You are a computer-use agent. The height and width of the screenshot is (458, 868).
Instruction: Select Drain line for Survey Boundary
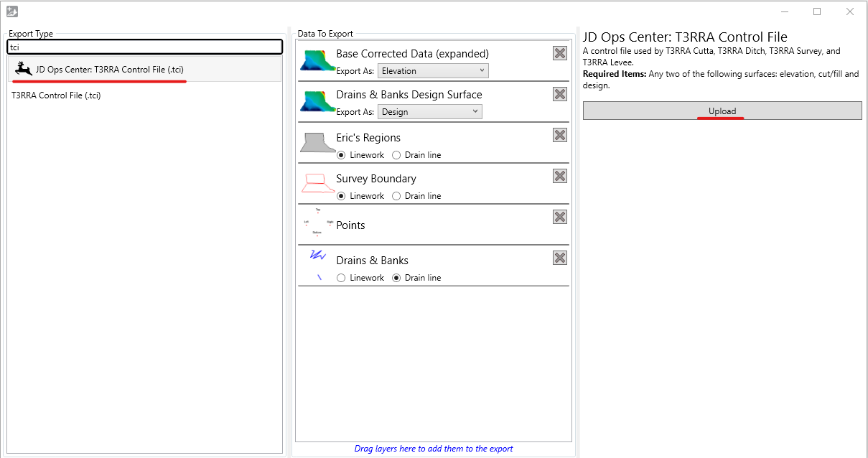tap(396, 196)
